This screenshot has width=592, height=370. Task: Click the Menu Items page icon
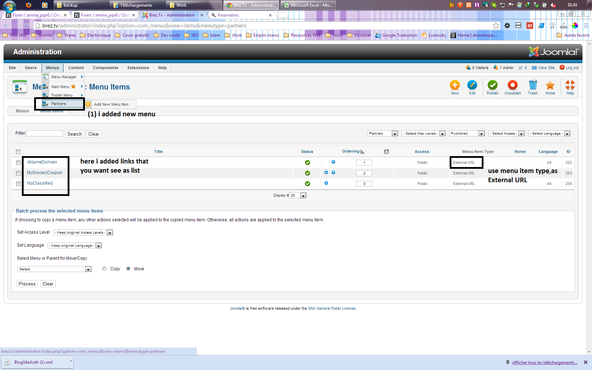click(x=20, y=87)
